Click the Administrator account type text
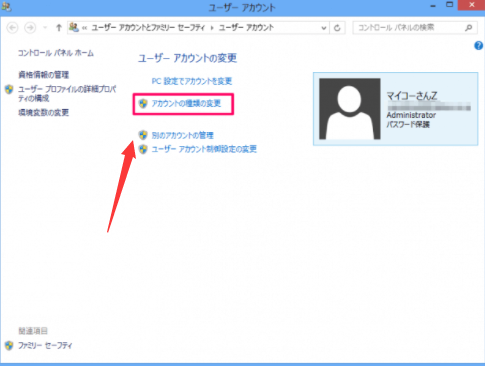485x366 pixels. point(411,115)
